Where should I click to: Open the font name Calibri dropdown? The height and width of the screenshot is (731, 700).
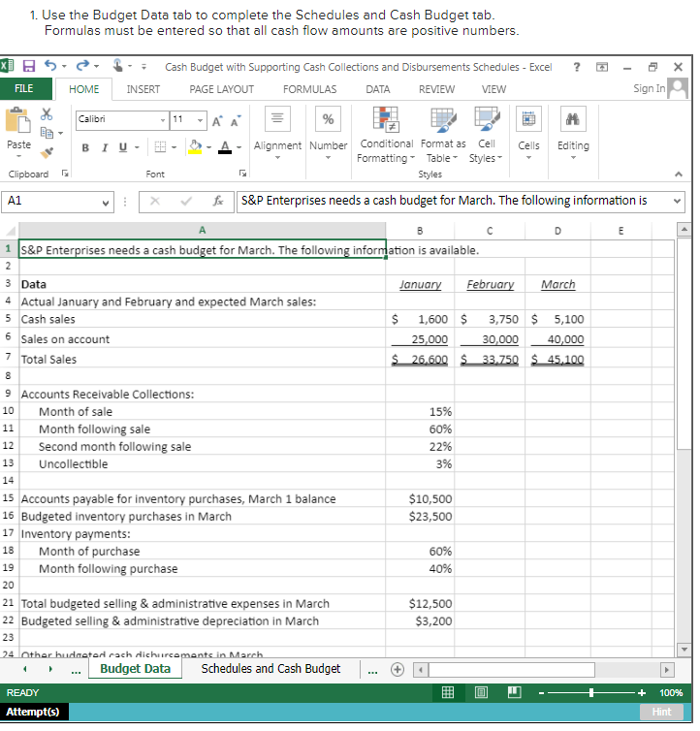163,120
